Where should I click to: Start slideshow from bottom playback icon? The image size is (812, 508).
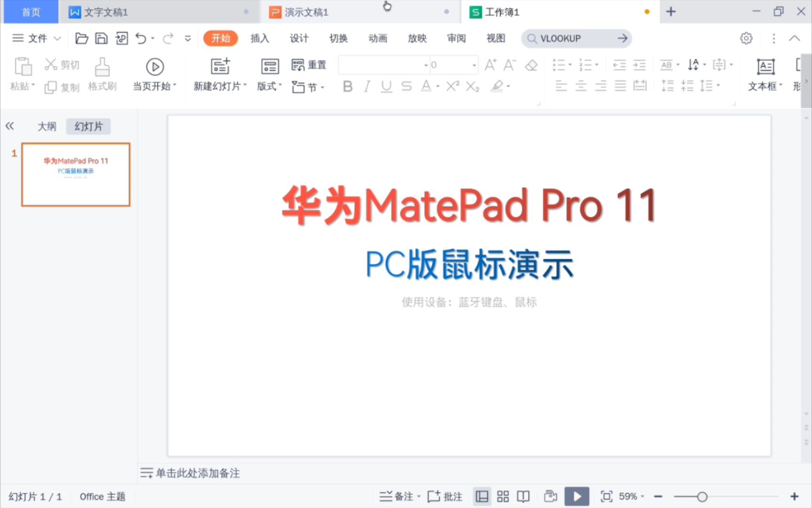point(577,496)
